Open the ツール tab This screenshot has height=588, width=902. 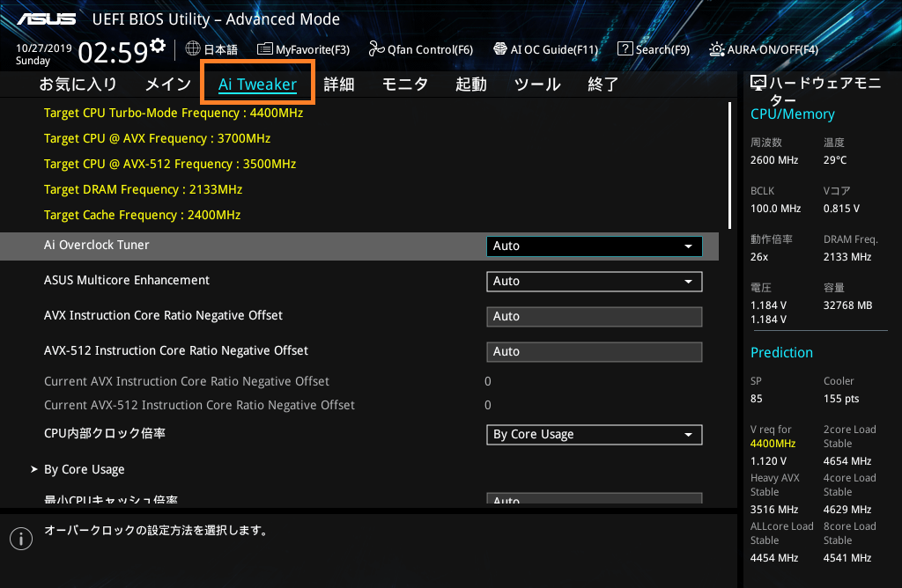pos(537,85)
